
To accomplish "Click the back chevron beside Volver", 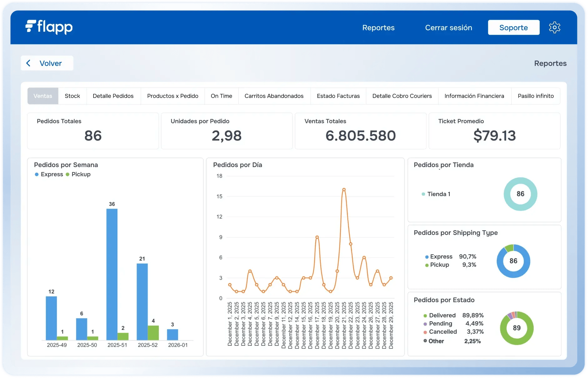I will 28,63.
